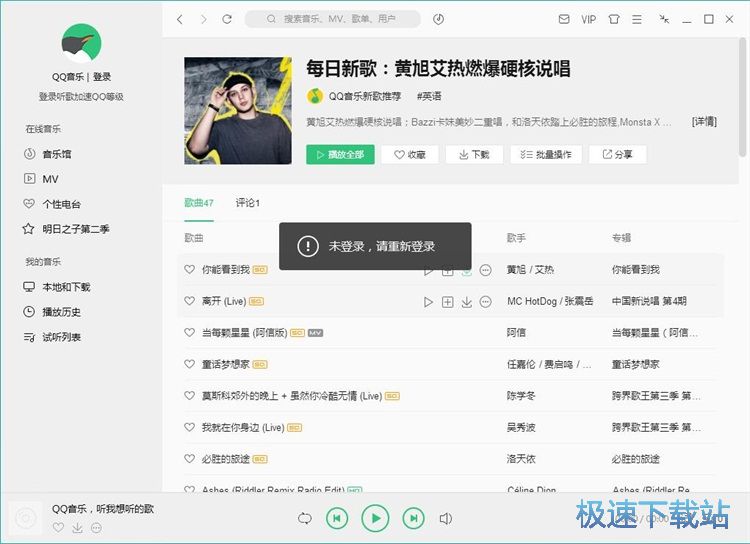Click the volume speaker icon
The height and width of the screenshot is (544, 750).
click(445, 519)
